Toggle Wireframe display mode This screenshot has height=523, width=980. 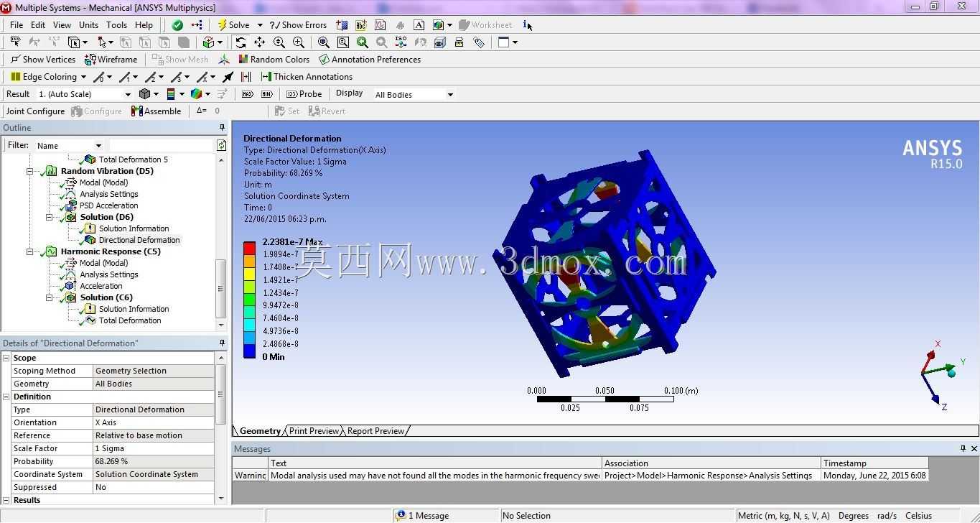[x=111, y=60]
